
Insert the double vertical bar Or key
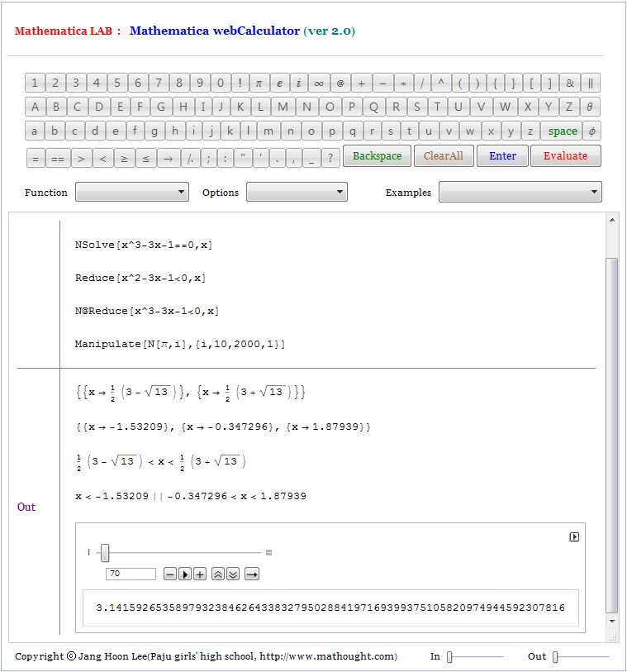591,83
